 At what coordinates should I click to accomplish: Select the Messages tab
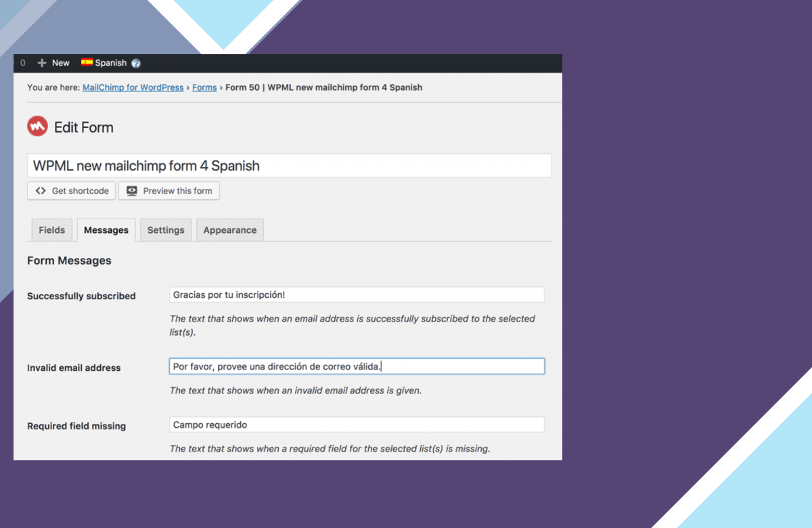click(x=106, y=229)
